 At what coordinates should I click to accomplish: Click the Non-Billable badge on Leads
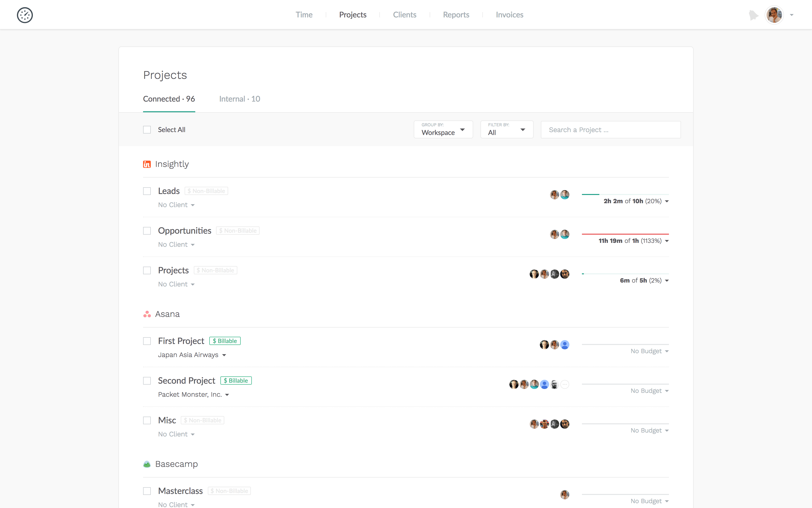(206, 191)
